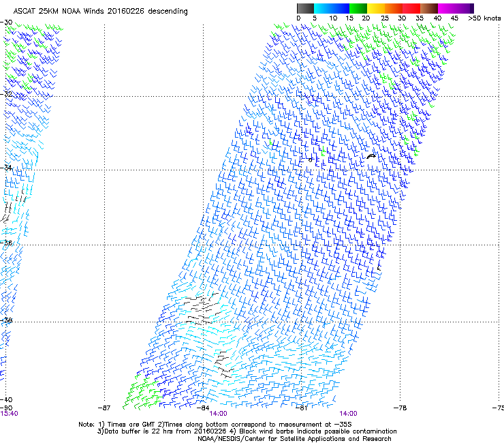Click the '10' tick label under the color bar
The image size is (504, 443).
point(333,18)
